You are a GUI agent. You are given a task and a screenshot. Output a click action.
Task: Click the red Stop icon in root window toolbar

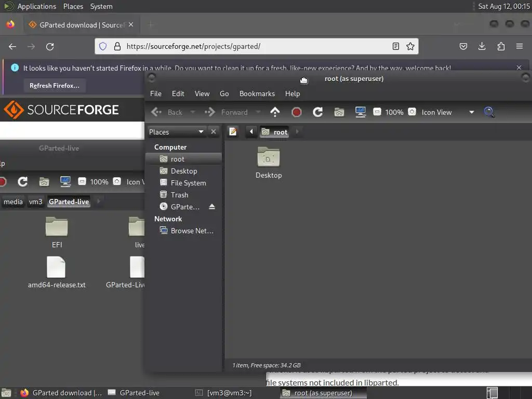(x=297, y=112)
